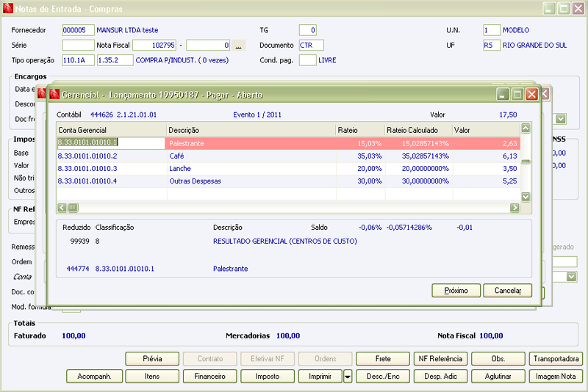
Task: Click the 20,00% rateio cell
Action: tap(361, 169)
